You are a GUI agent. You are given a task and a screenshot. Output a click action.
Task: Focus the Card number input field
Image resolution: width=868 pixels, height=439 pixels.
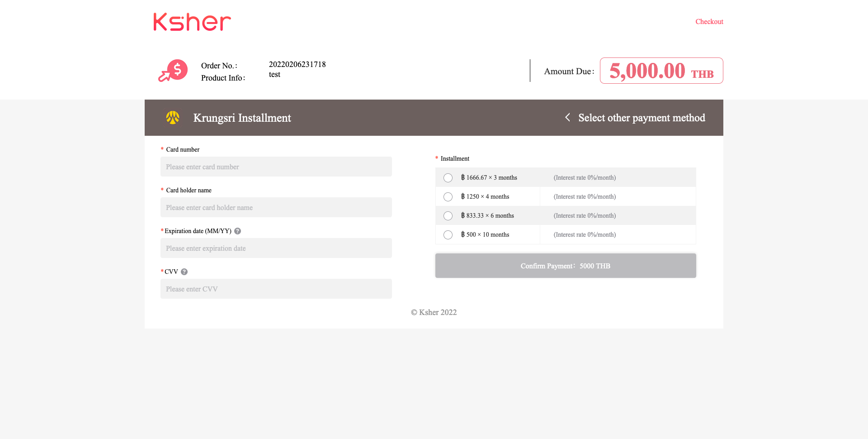(276, 167)
